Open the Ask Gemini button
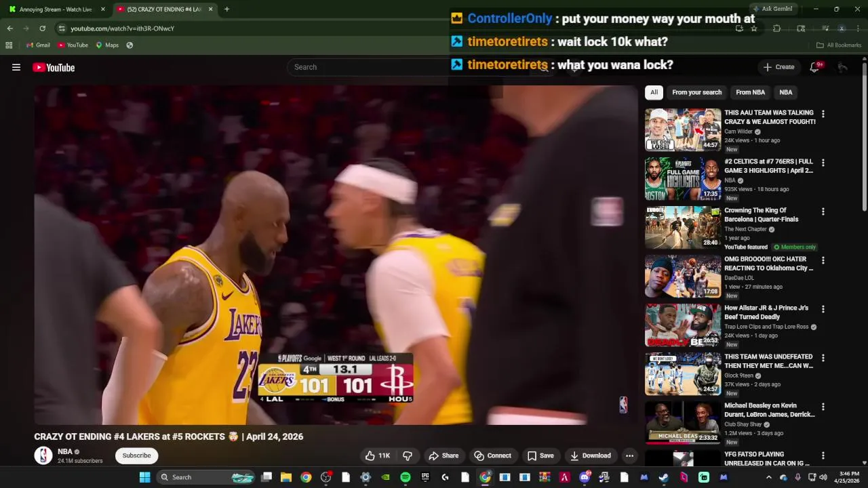This screenshot has height=488, width=868. pos(772,9)
